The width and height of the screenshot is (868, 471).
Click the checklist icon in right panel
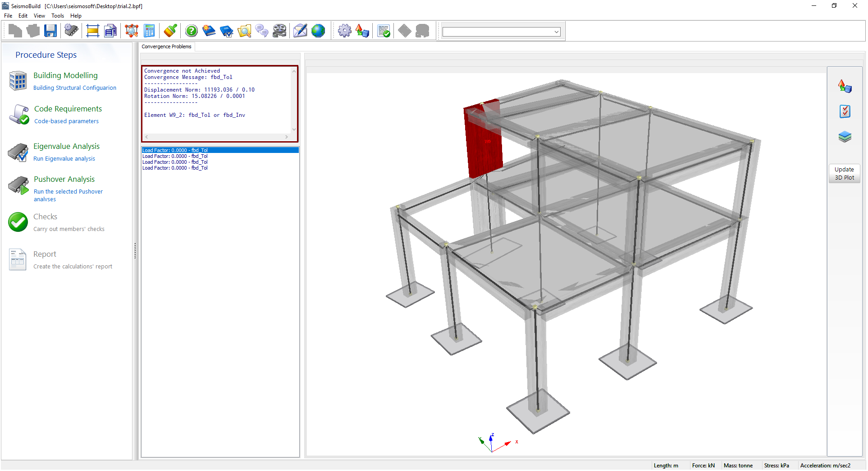pos(845,111)
